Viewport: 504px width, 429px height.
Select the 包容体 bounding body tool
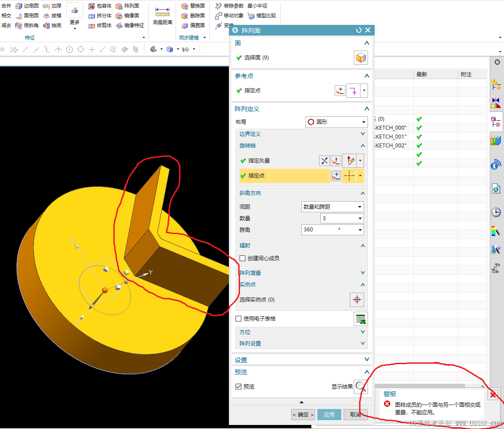pos(100,6)
